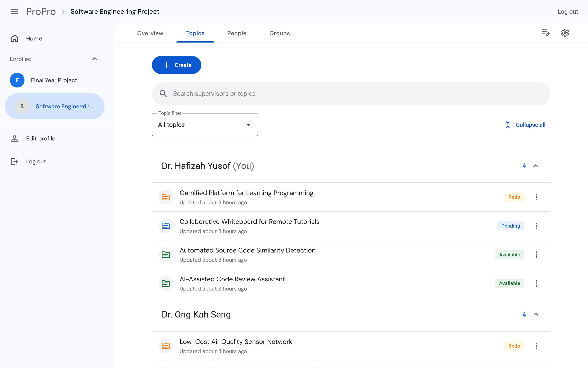Click the S avatar for Software Engineering
The width and height of the screenshot is (588, 368).
click(22, 106)
